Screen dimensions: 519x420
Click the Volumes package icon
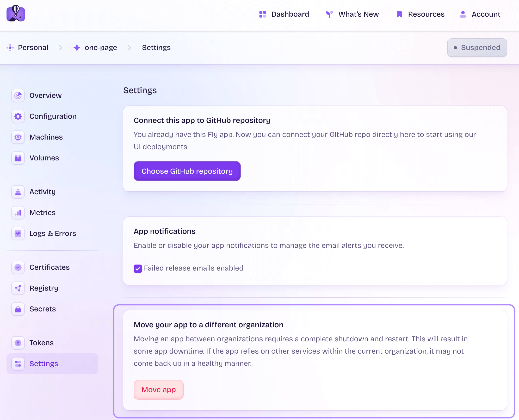(x=18, y=158)
